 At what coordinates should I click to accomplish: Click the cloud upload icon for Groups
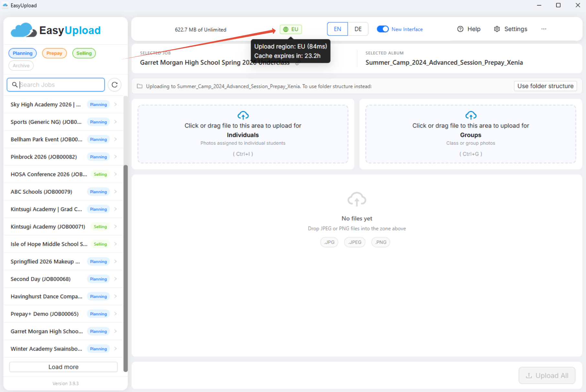(471, 115)
